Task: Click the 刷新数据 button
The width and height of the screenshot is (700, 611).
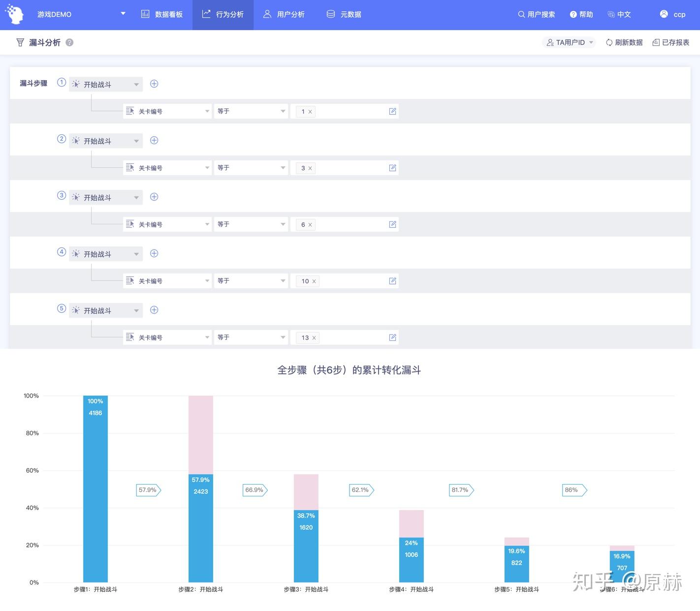Action: [x=624, y=42]
